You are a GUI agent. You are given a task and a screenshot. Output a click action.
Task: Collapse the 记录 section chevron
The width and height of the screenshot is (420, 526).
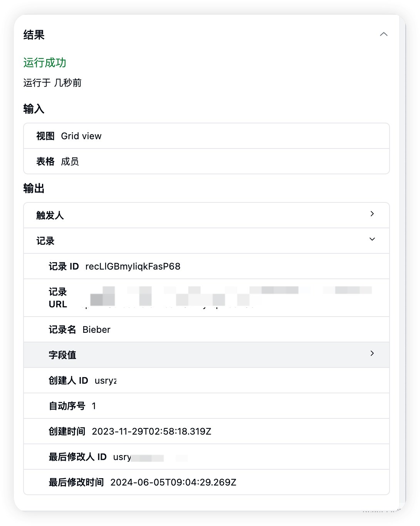pos(372,239)
